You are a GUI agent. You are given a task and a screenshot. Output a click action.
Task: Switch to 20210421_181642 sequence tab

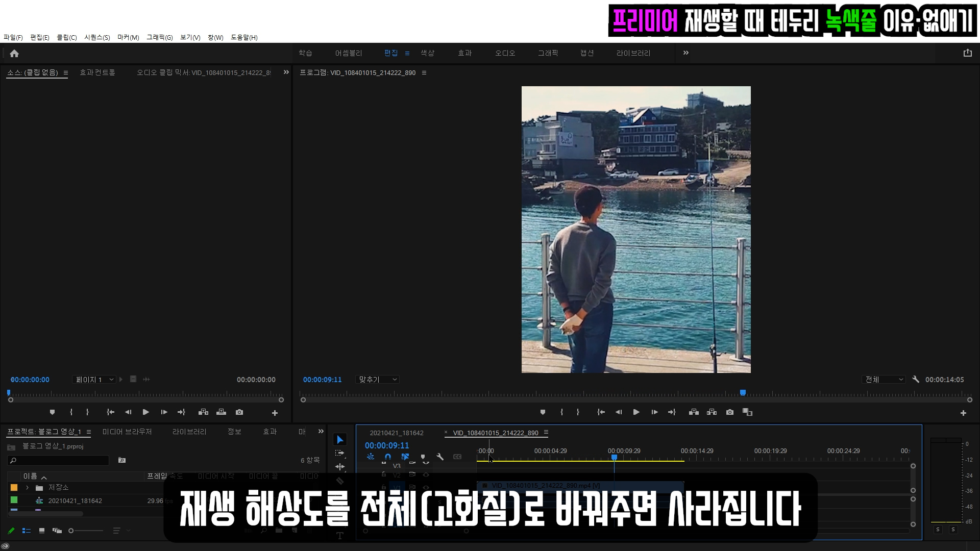(397, 433)
